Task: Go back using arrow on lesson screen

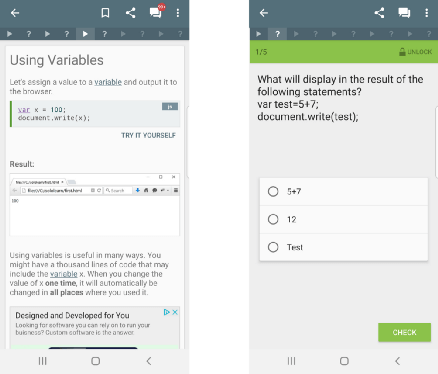Action: 15,13
